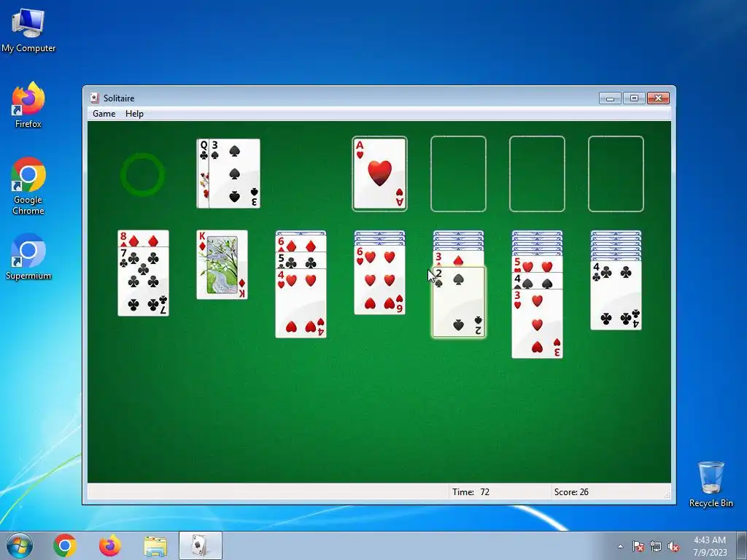The height and width of the screenshot is (560, 747).
Task: Click the partly hidden Queen of clubs in the waste
Action: (x=203, y=174)
